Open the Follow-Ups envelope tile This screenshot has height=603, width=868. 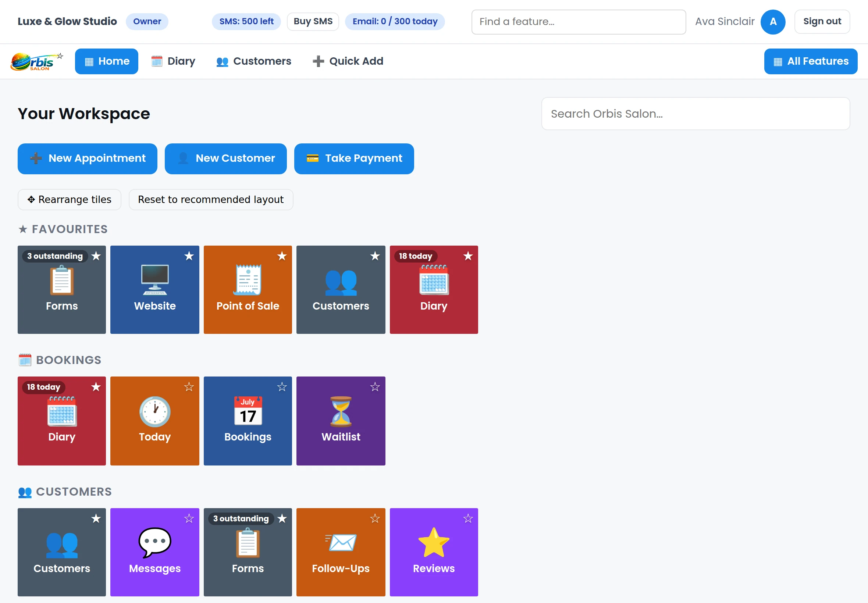pyautogui.click(x=341, y=552)
